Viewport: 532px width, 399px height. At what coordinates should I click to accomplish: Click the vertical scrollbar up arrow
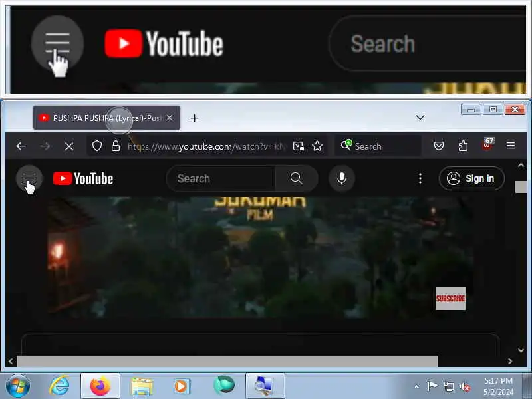pyautogui.click(x=521, y=165)
